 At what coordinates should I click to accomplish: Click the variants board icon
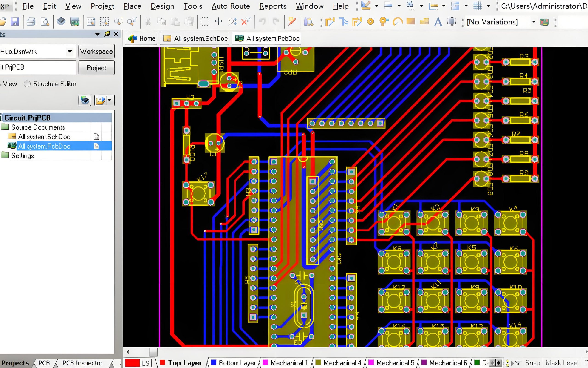545,22
